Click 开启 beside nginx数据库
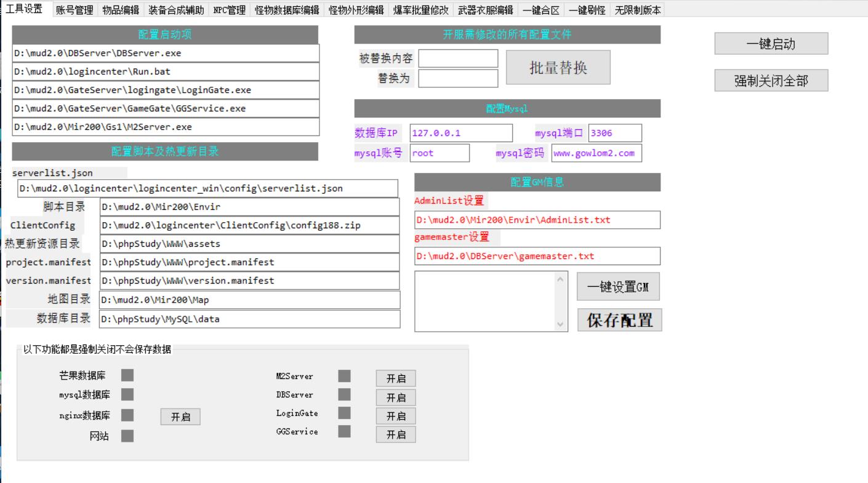The image size is (868, 483). (181, 417)
